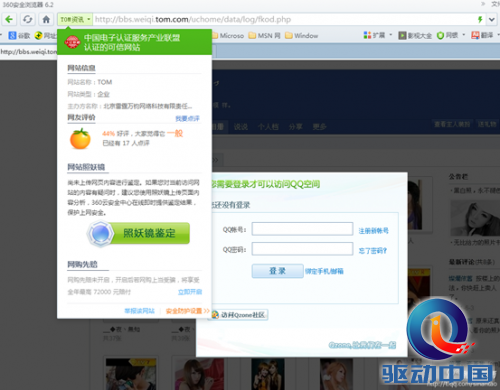Click the 网站名称：TOM text row

click(x=90, y=82)
